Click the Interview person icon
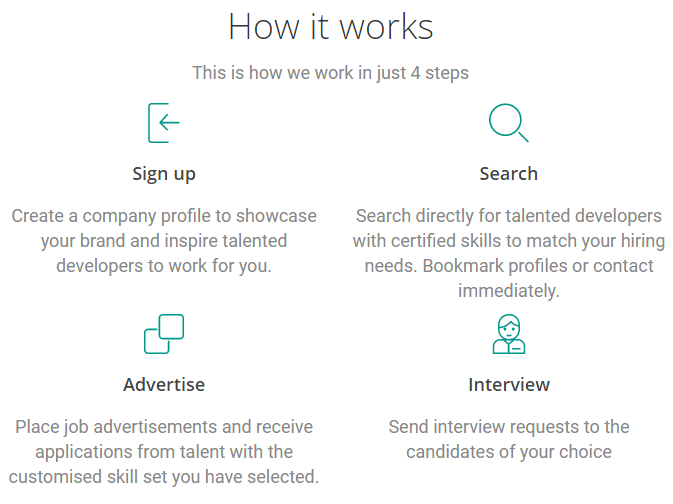This screenshot has height=504, width=673. tap(508, 334)
